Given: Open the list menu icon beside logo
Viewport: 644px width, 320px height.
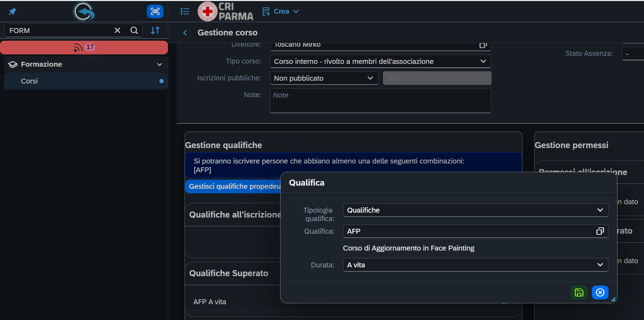Looking at the screenshot, I should tap(185, 12).
